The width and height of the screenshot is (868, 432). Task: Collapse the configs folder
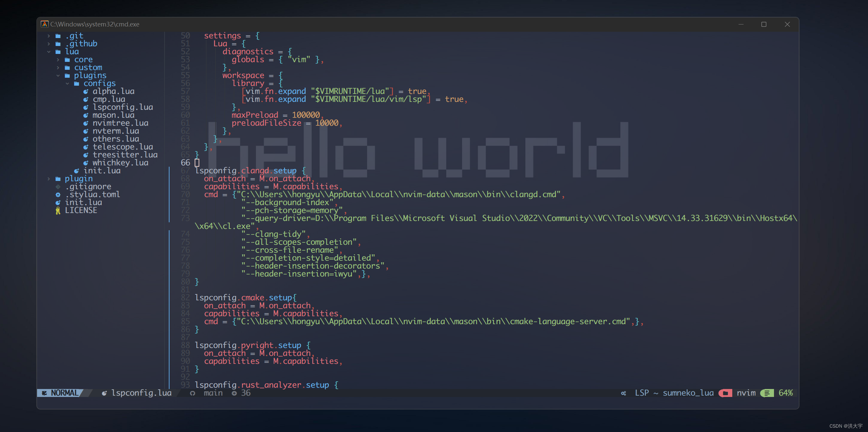click(x=67, y=83)
